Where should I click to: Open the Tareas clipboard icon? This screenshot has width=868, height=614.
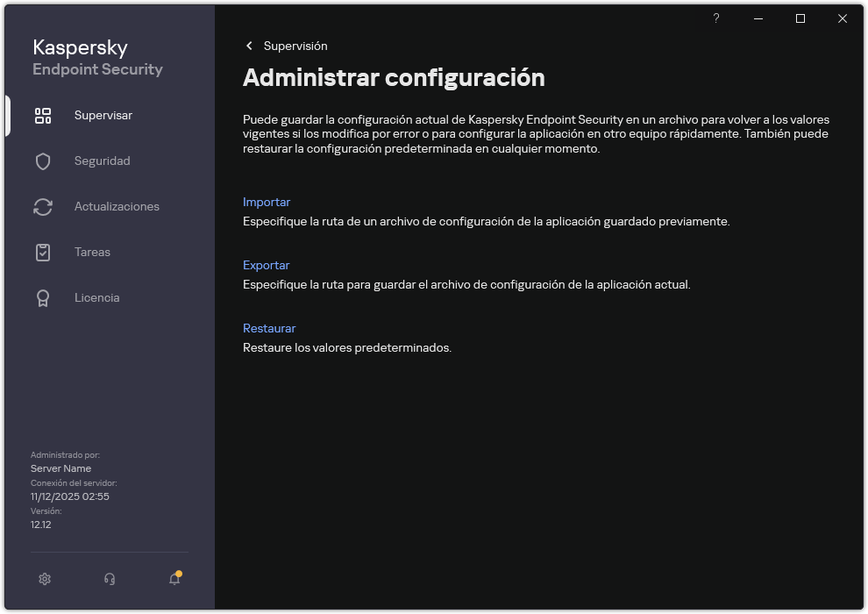(43, 252)
